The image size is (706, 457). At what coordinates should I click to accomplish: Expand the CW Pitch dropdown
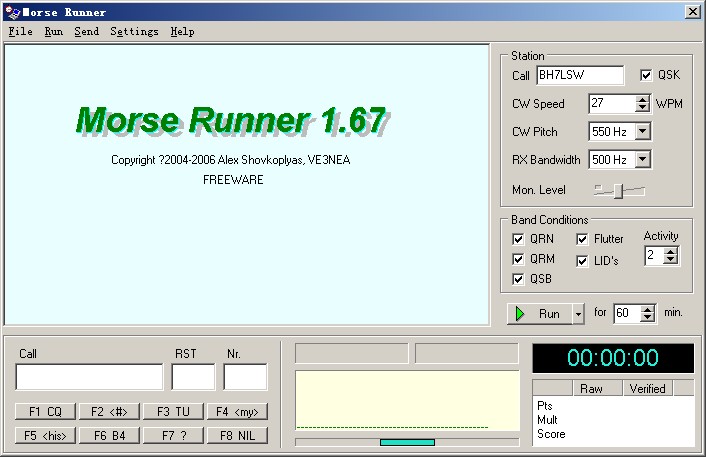coord(643,131)
